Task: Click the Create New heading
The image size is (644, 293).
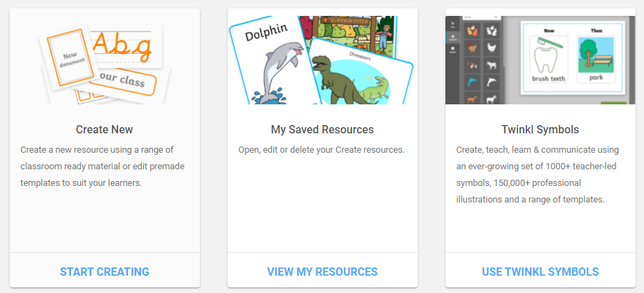Action: click(x=104, y=129)
